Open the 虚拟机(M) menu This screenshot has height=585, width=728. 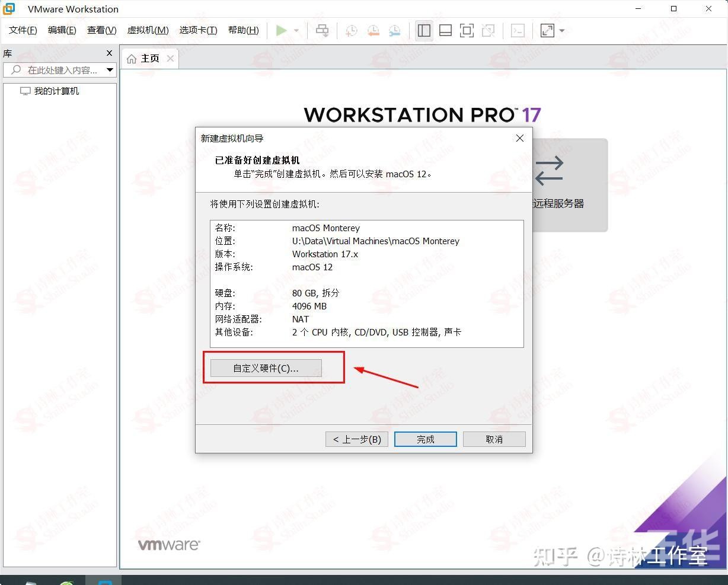point(147,30)
